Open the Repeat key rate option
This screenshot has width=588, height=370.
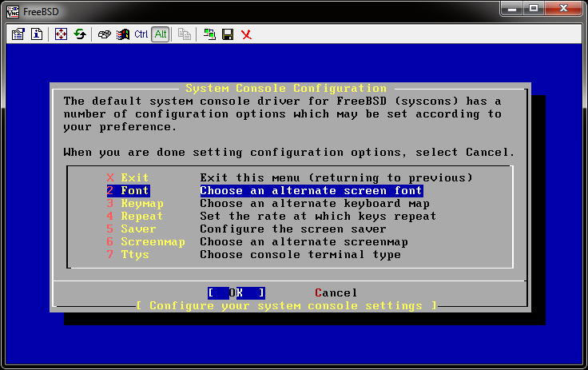141,217
